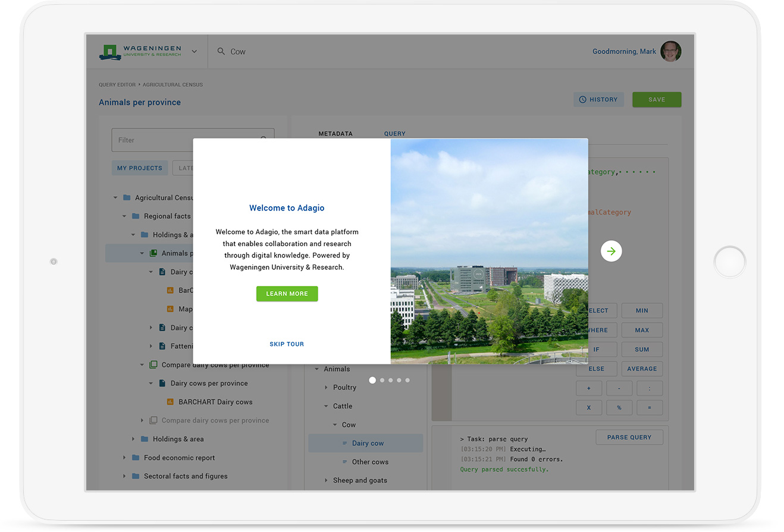
Task: Click the Compare dairy cows dataset icon
Action: point(153,365)
